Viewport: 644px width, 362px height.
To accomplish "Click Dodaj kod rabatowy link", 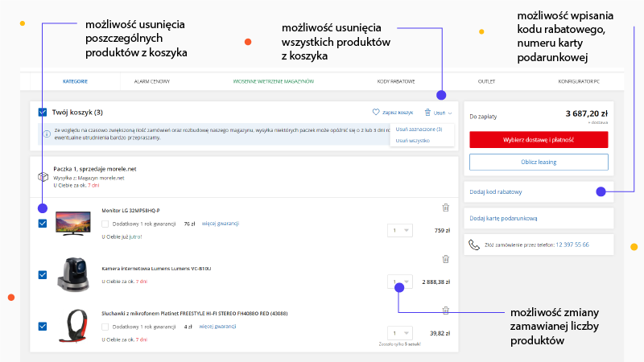I will tap(496, 192).
